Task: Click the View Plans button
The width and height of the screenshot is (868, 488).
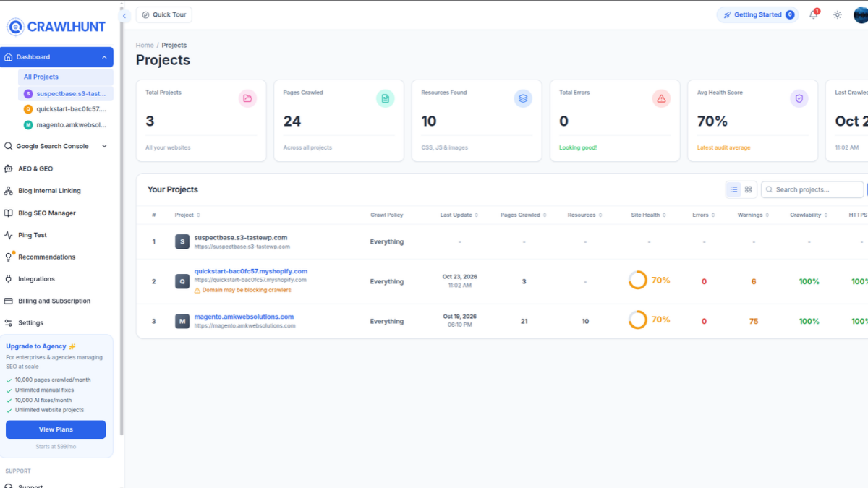Action: (x=56, y=429)
